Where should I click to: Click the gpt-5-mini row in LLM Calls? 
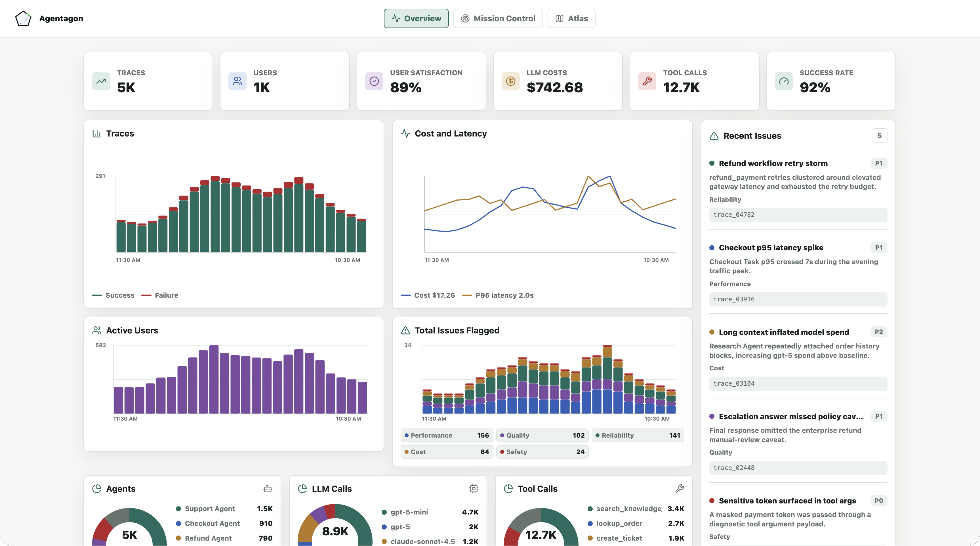pos(430,512)
